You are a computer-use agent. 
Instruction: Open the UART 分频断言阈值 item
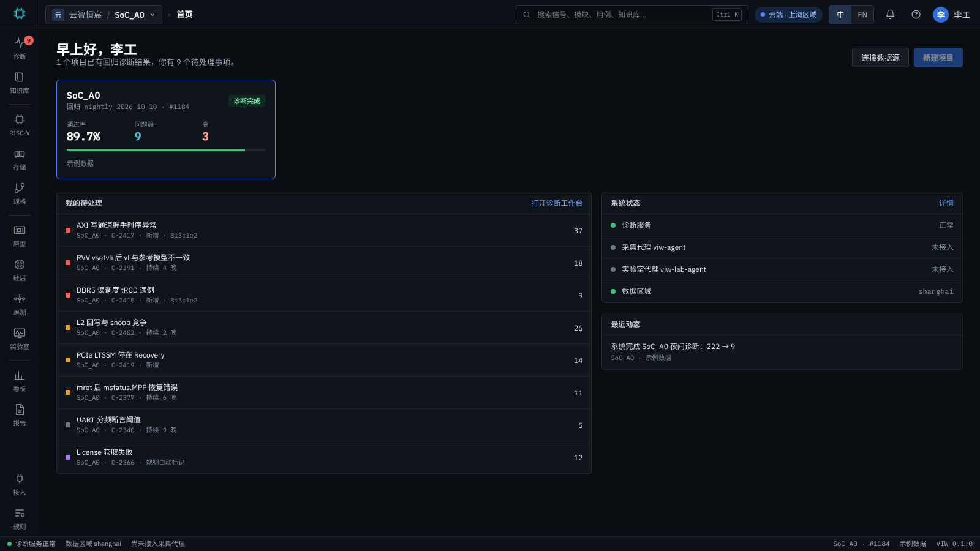click(324, 425)
